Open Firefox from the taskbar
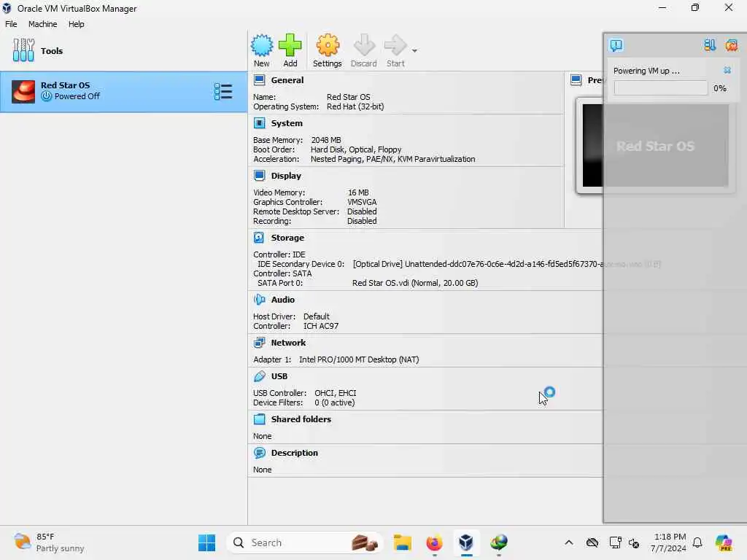The width and height of the screenshot is (747, 560). [x=434, y=542]
